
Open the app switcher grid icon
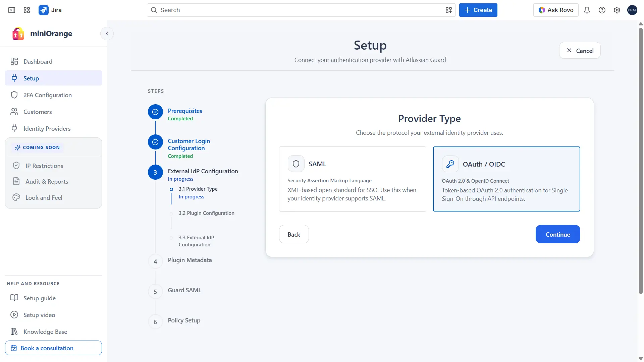click(27, 10)
